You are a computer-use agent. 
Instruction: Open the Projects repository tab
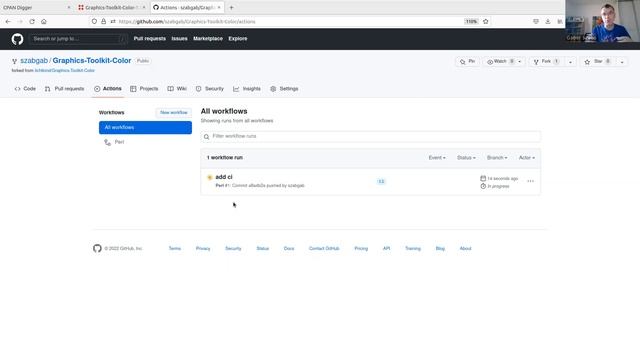144,89
